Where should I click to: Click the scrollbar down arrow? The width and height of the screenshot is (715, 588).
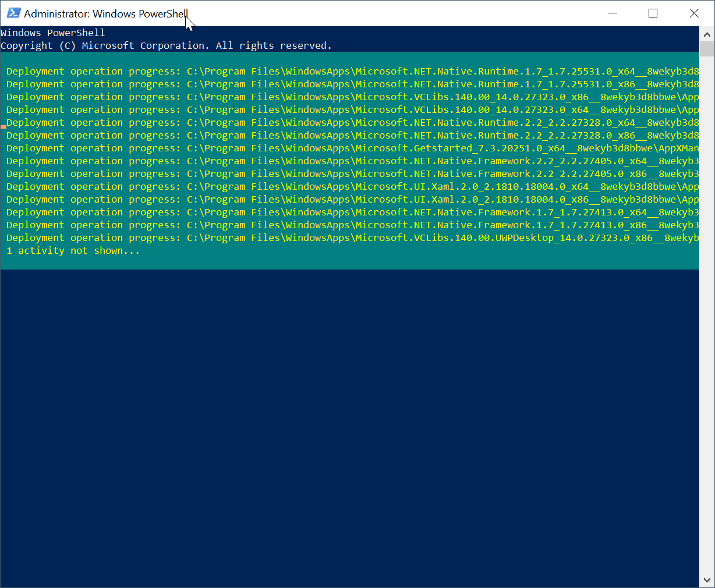(707, 580)
